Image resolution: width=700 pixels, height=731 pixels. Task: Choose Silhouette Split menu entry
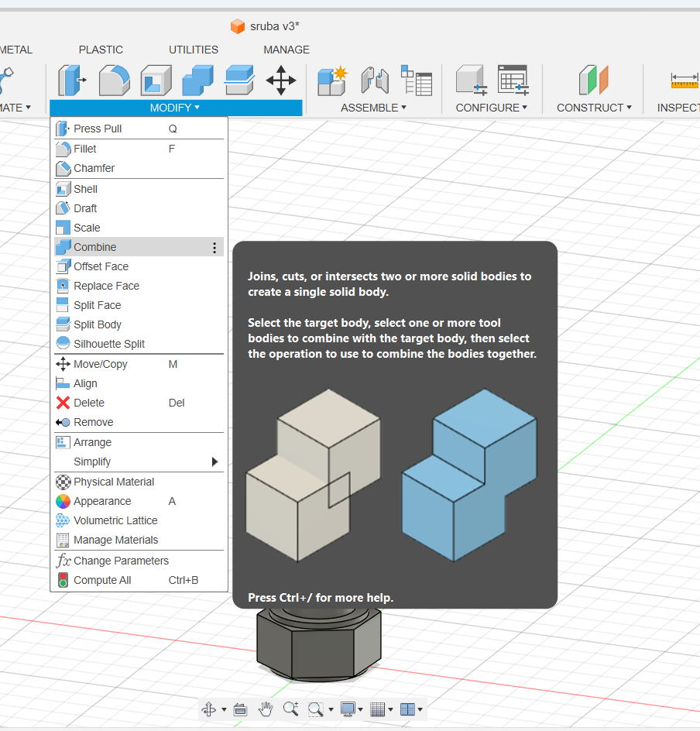click(x=139, y=344)
